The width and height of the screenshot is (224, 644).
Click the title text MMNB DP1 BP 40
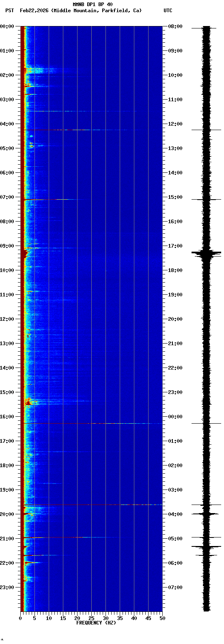click(x=93, y=4)
